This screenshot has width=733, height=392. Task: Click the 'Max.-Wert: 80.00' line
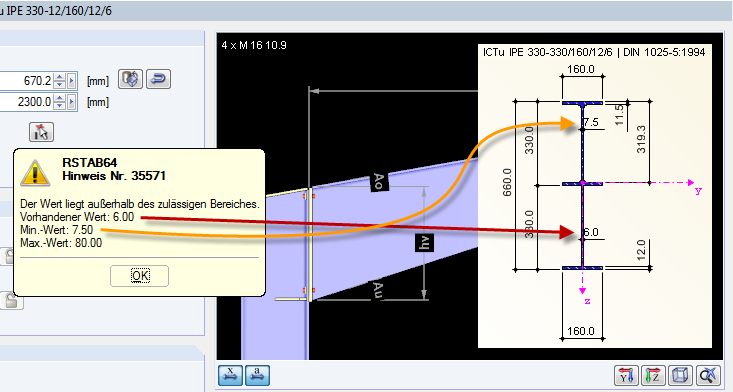tap(61, 243)
